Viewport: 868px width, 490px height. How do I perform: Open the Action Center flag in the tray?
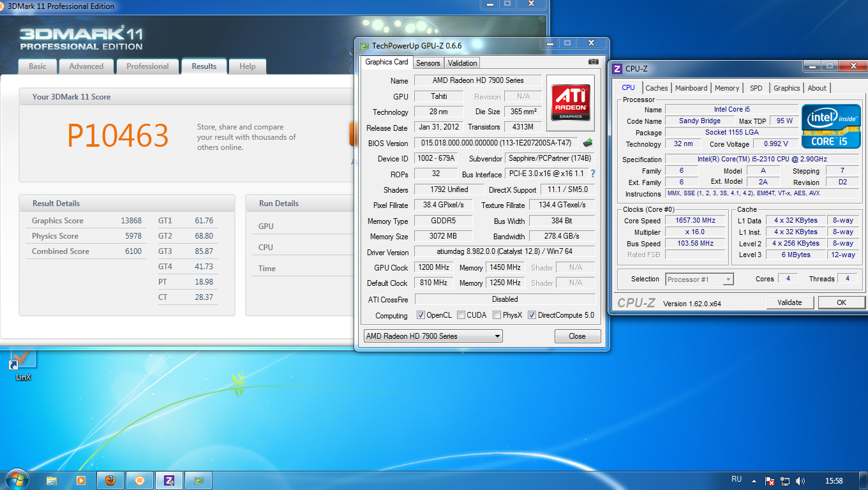pyautogui.click(x=770, y=480)
